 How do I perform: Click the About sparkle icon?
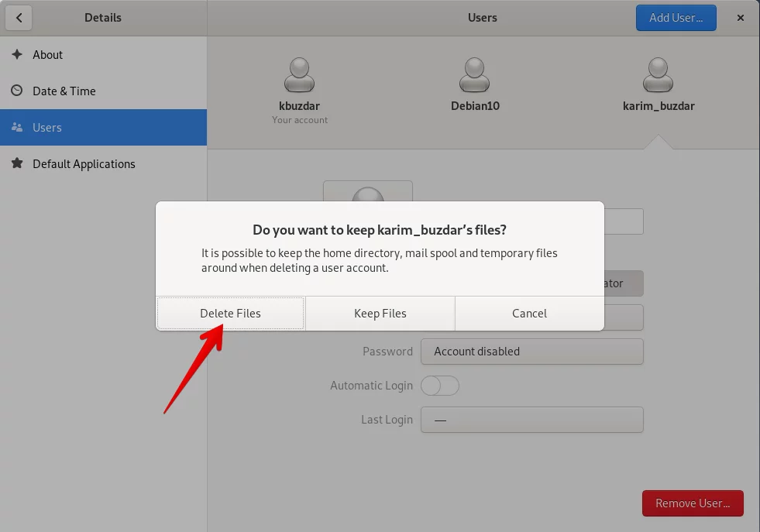[17, 54]
